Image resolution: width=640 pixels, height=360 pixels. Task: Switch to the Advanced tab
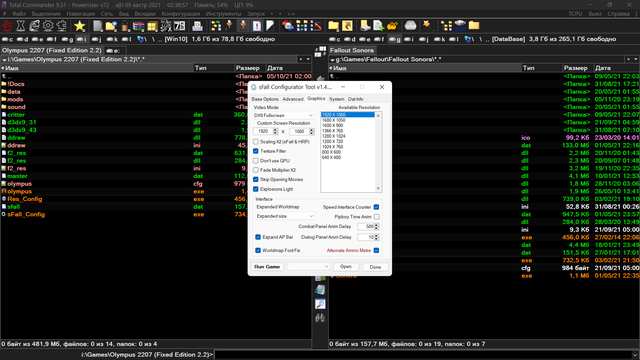coord(293,99)
